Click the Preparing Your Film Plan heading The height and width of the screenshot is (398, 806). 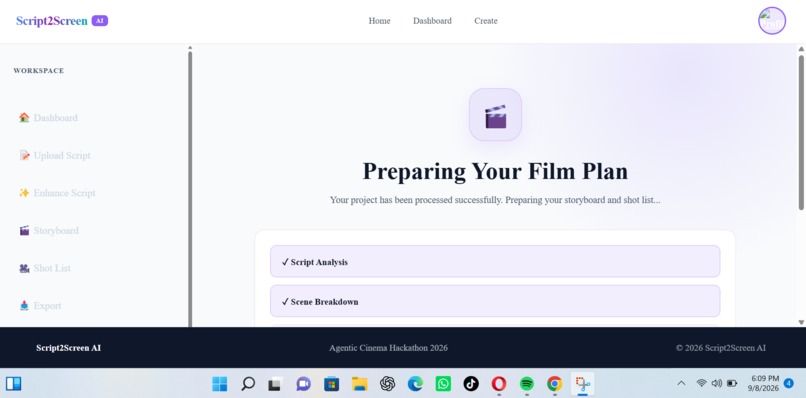[x=495, y=171]
